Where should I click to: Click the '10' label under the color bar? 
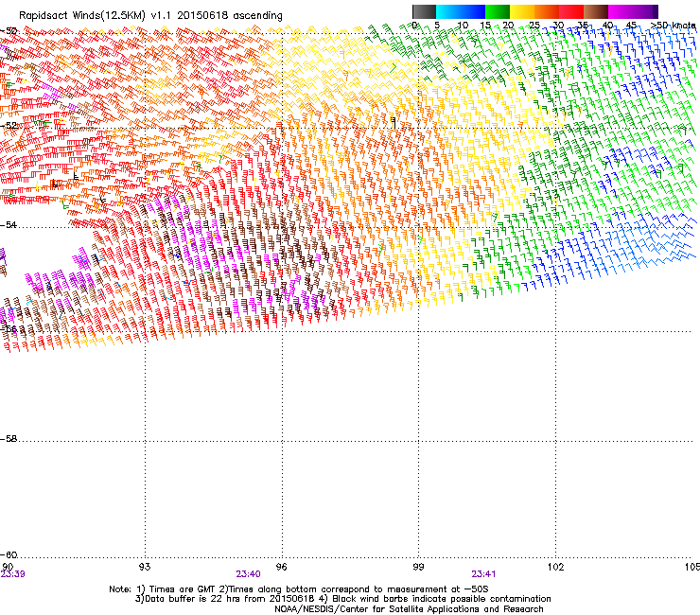[463, 26]
